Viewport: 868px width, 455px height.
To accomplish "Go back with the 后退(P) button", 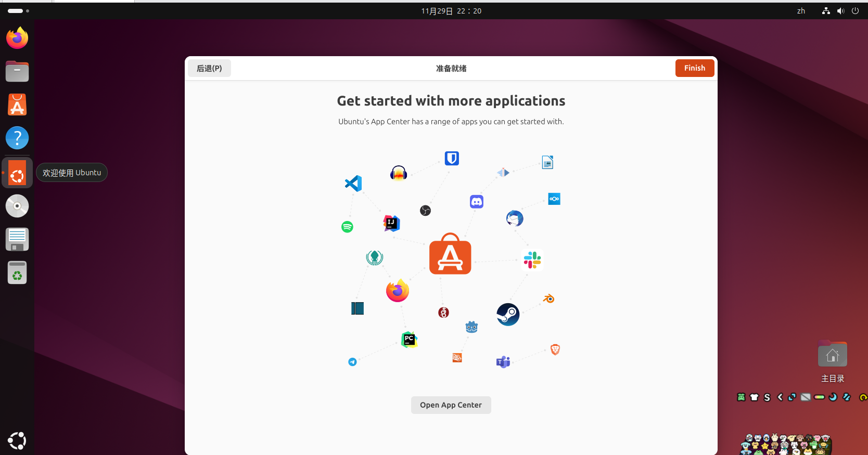I will tap(209, 68).
